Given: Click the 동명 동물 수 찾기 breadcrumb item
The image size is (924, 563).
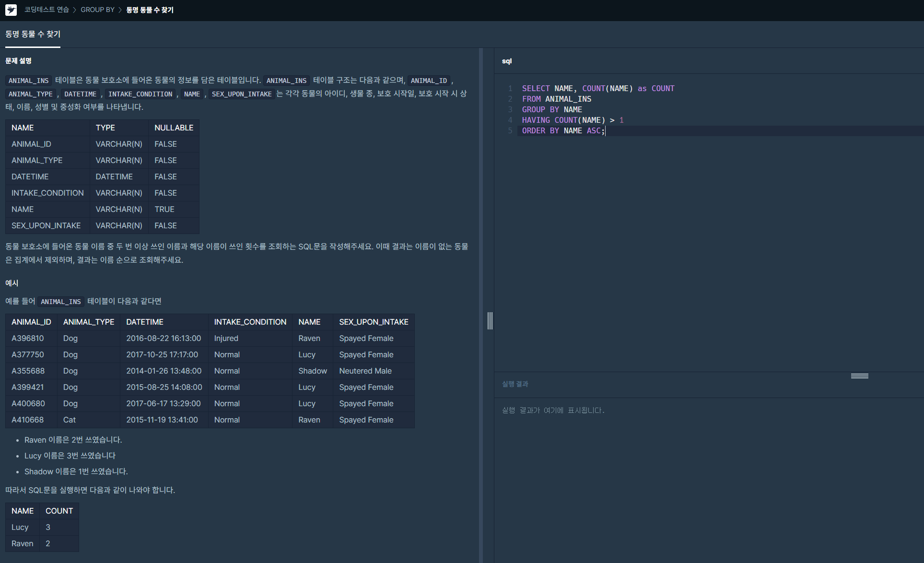Looking at the screenshot, I should click(150, 10).
